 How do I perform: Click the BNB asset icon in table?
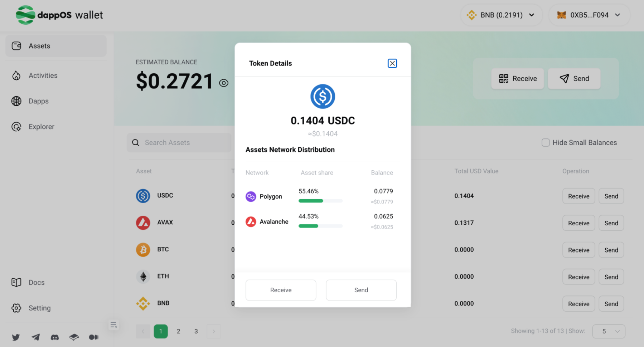point(143,303)
